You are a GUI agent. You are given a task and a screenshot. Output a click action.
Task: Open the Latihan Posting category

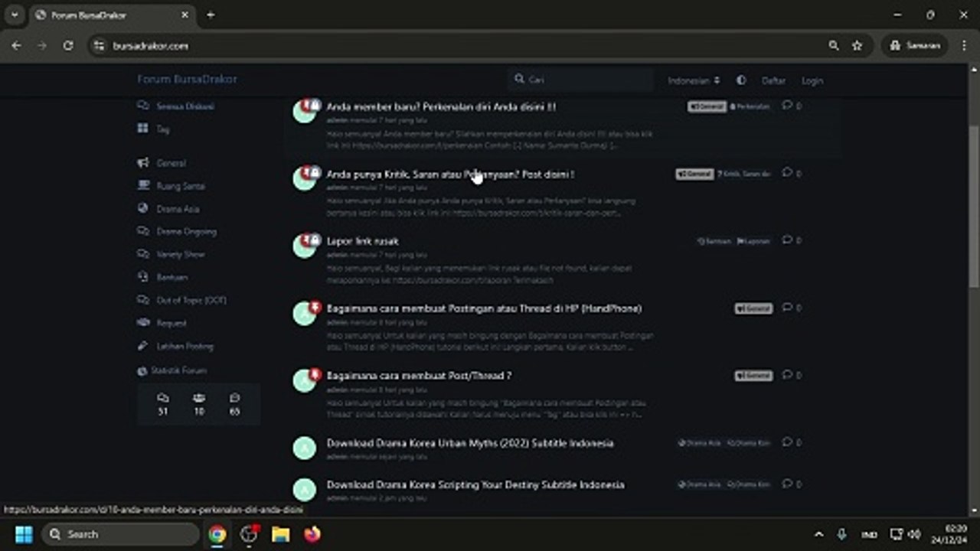[185, 346]
